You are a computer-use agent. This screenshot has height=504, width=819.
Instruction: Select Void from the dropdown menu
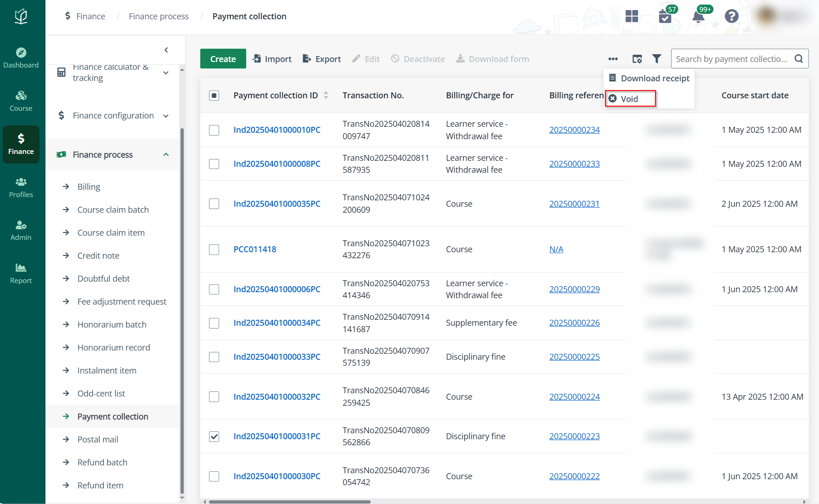630,99
